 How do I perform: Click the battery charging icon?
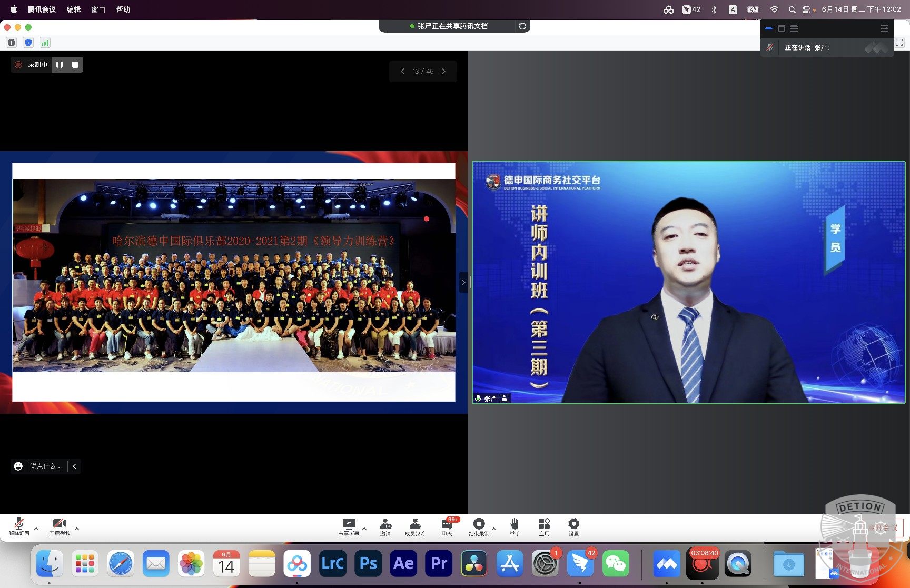(x=754, y=9)
